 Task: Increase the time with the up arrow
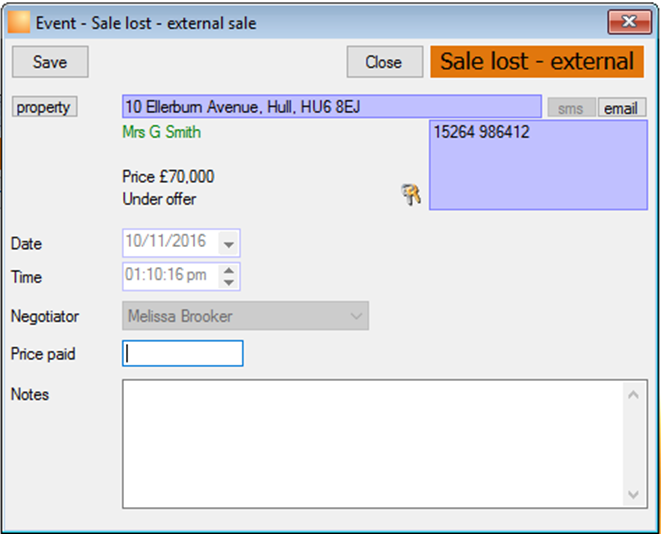pos(228,270)
